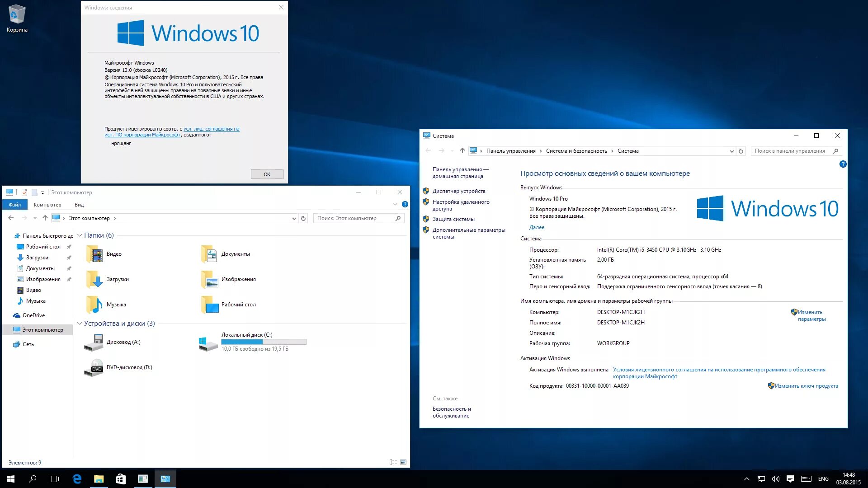
Task: Click the help icon in System window
Action: pyautogui.click(x=843, y=164)
